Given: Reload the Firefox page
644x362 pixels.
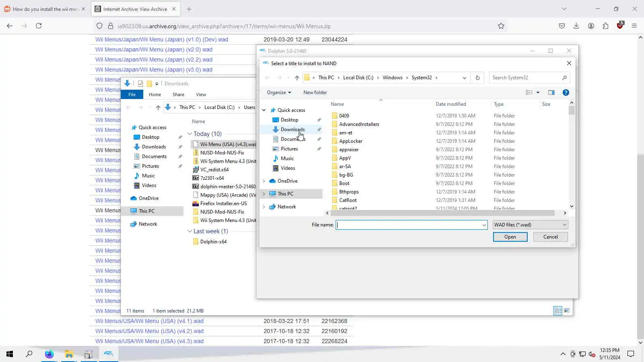Looking at the screenshot, I should point(39,26).
